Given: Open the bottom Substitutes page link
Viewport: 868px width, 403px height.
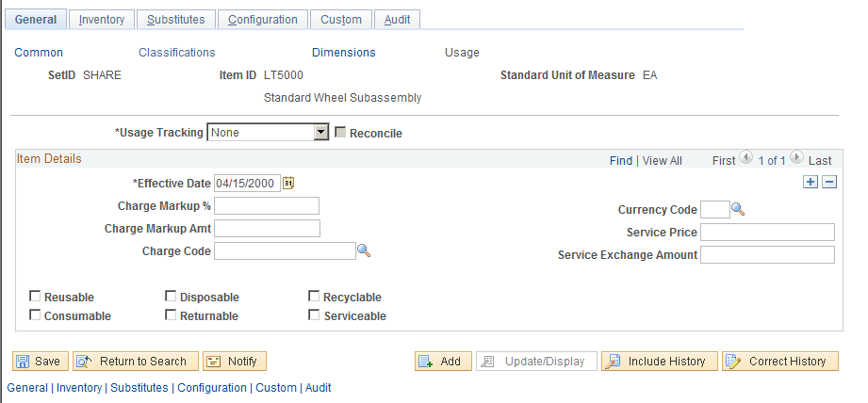Looking at the screenshot, I should pos(139,388).
